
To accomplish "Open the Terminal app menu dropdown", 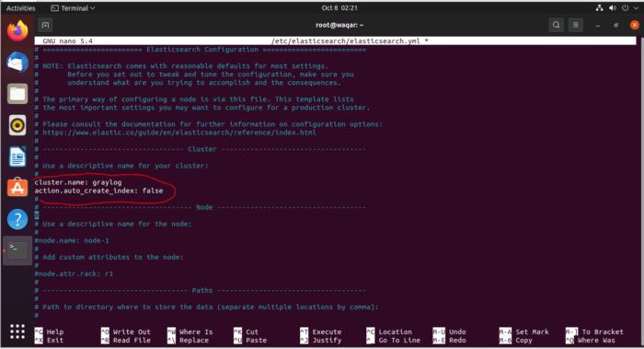I will 73,7.
